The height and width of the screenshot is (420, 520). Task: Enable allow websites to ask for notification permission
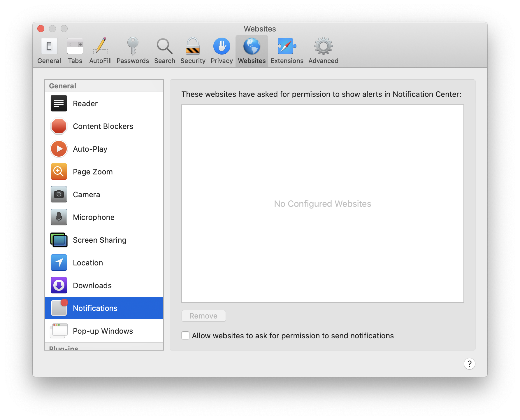(x=185, y=335)
